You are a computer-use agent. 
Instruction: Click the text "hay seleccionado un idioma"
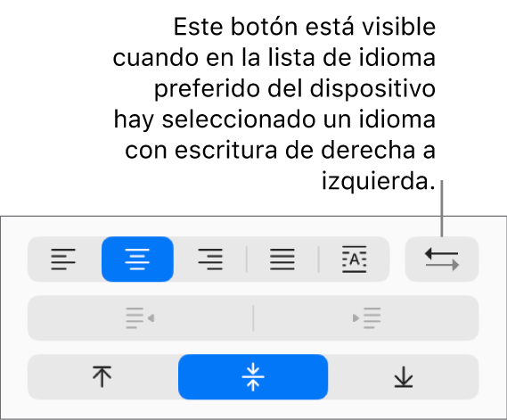[274, 119]
